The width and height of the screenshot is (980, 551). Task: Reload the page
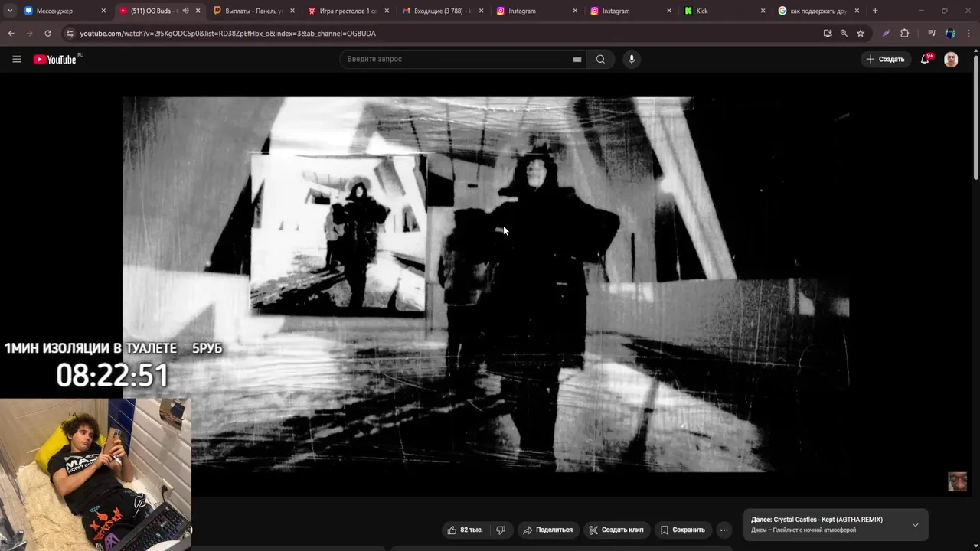coord(47,34)
